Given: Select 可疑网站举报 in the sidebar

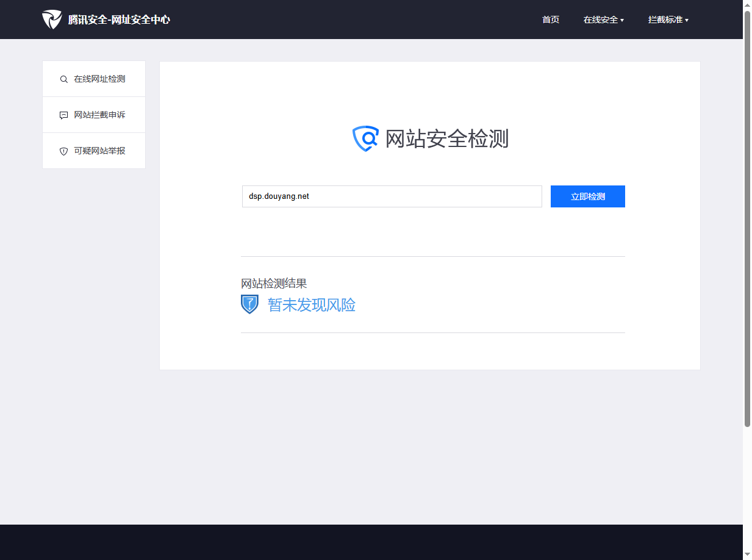Looking at the screenshot, I should point(94,151).
